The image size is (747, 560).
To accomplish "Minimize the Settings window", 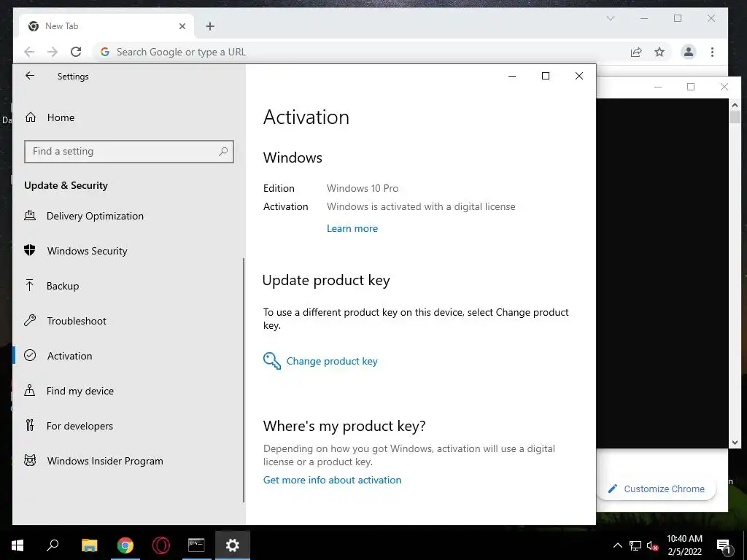I will 512,76.
